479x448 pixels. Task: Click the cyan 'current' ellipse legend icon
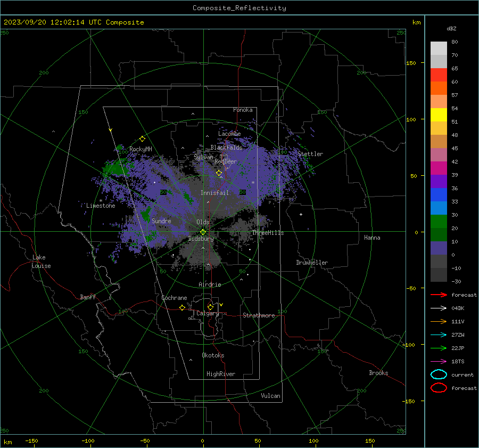coord(439,374)
